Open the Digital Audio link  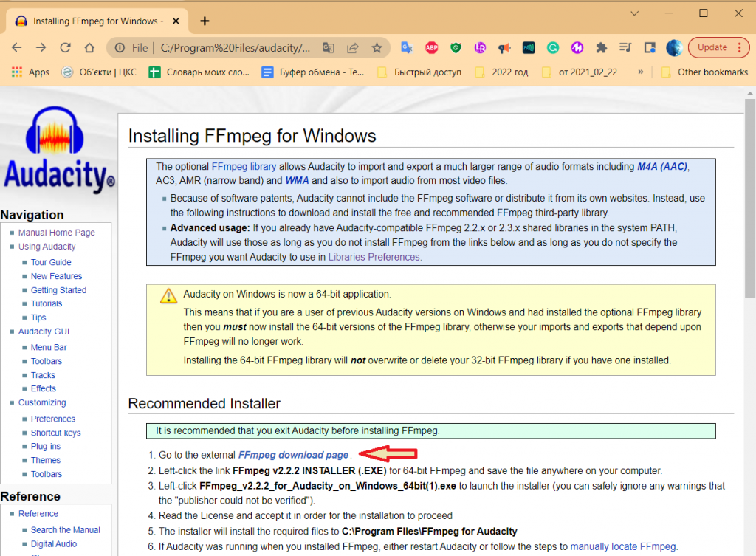[x=53, y=544]
